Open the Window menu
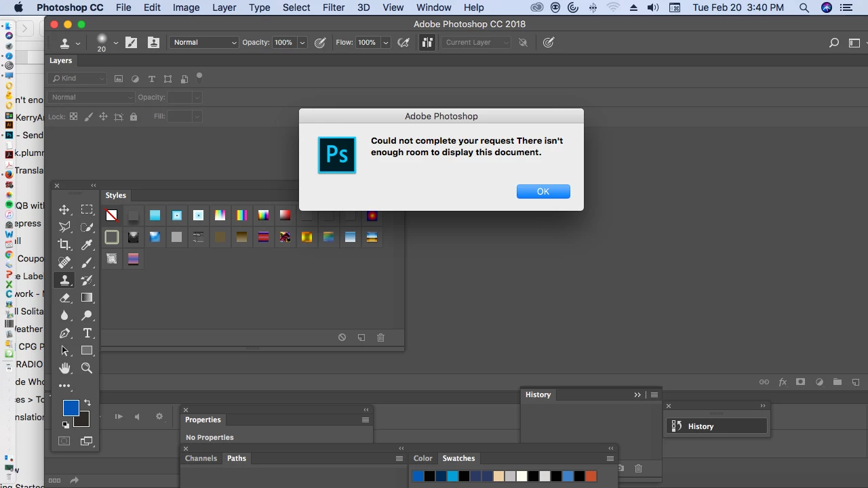Viewport: 868px width, 488px height. [x=433, y=7]
